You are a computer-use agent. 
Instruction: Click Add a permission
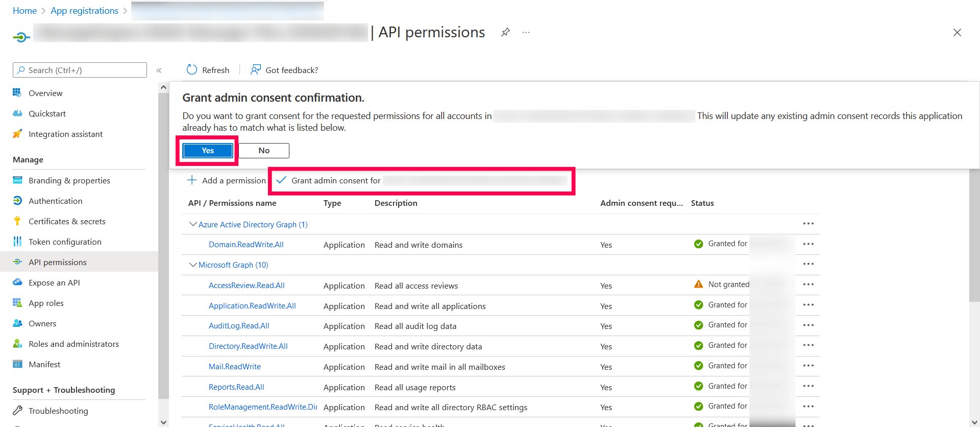point(227,180)
